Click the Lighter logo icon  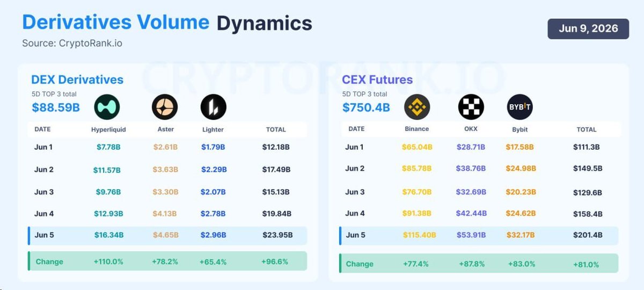coord(214,107)
